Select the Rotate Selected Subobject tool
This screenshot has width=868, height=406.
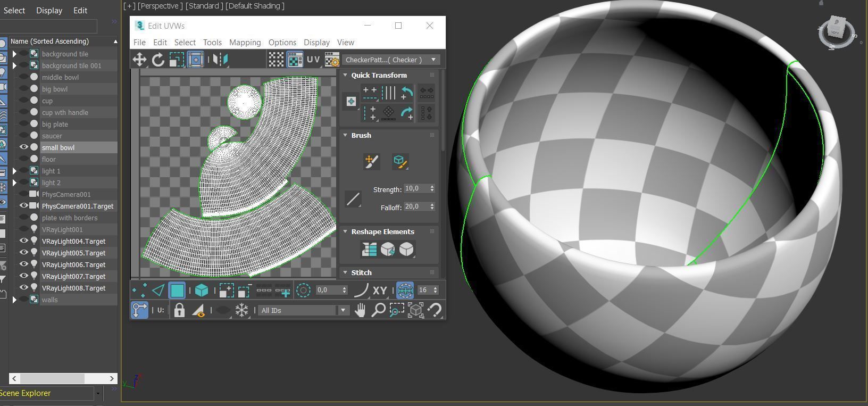(x=158, y=60)
